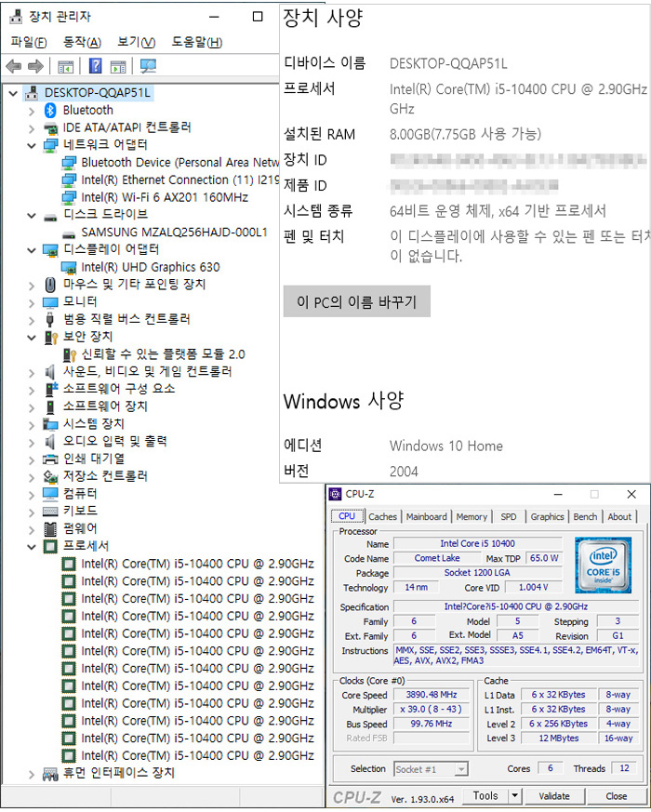651x812 pixels.
Task: Click the Bluetooth category icon
Action: [x=49, y=110]
